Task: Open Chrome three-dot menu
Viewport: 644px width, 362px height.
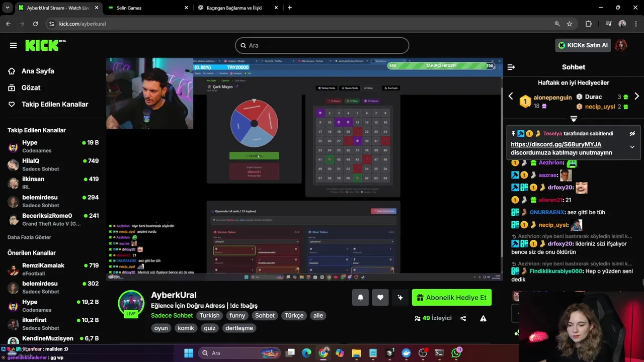Action: (x=636, y=24)
